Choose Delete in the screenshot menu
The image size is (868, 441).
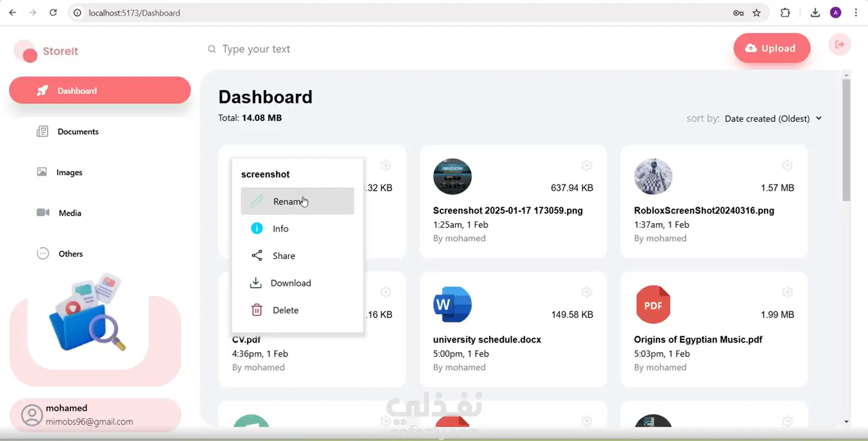[x=297, y=310]
